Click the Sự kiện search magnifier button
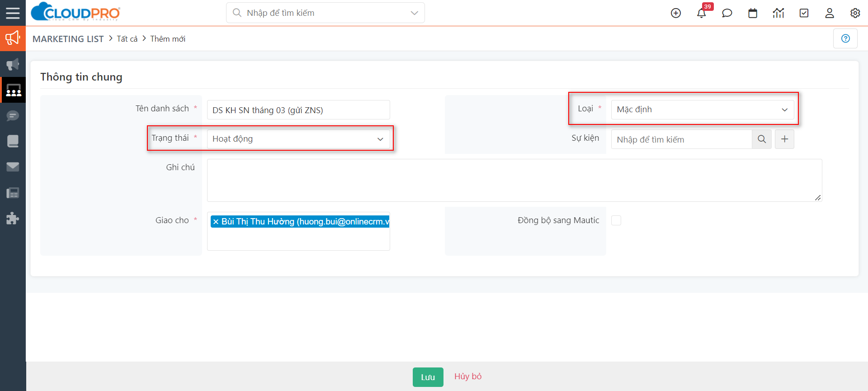The height and width of the screenshot is (391, 868). point(762,139)
